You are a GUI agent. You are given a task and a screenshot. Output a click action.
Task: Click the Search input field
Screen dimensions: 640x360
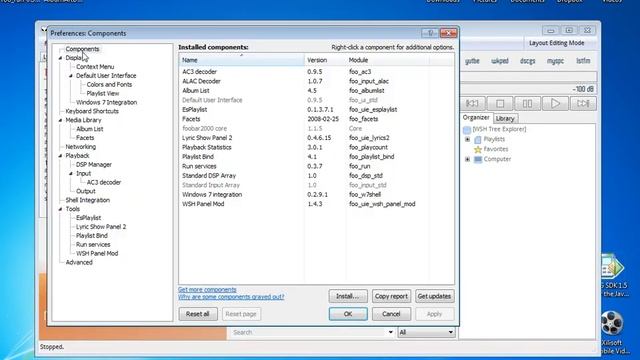pos(309,332)
